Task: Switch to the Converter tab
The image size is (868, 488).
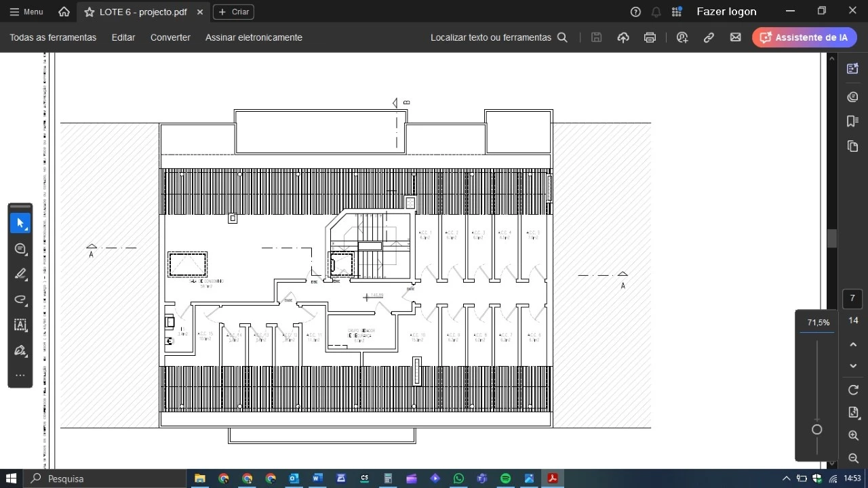Action: 170,37
